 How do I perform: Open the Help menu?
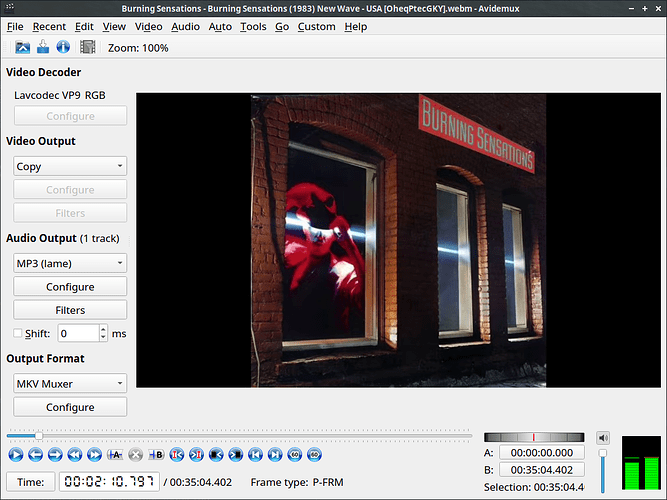[x=356, y=26]
